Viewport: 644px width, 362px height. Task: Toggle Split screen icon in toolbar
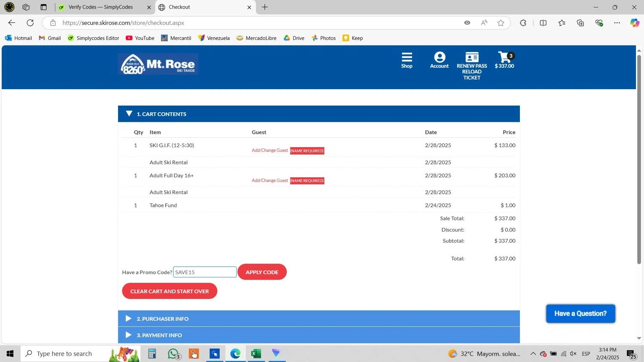(543, 23)
